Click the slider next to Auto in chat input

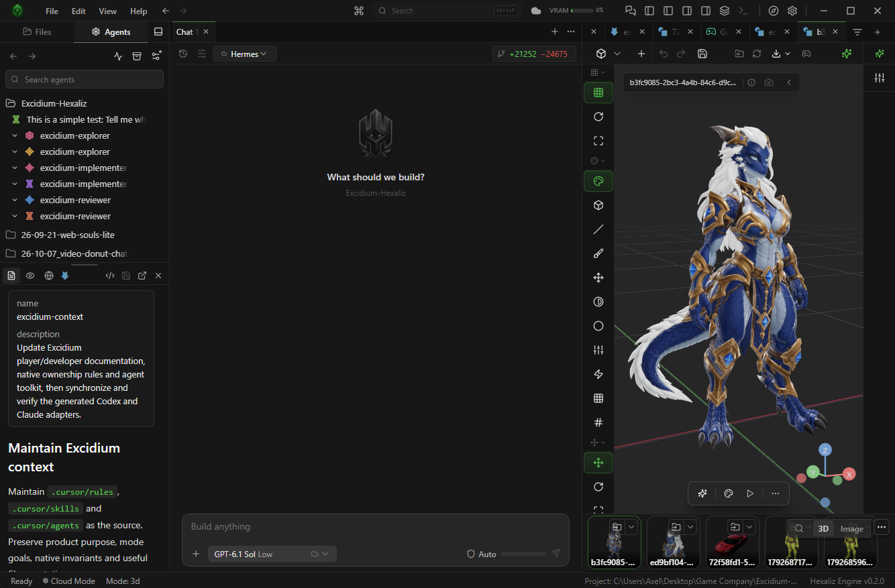tap(523, 554)
